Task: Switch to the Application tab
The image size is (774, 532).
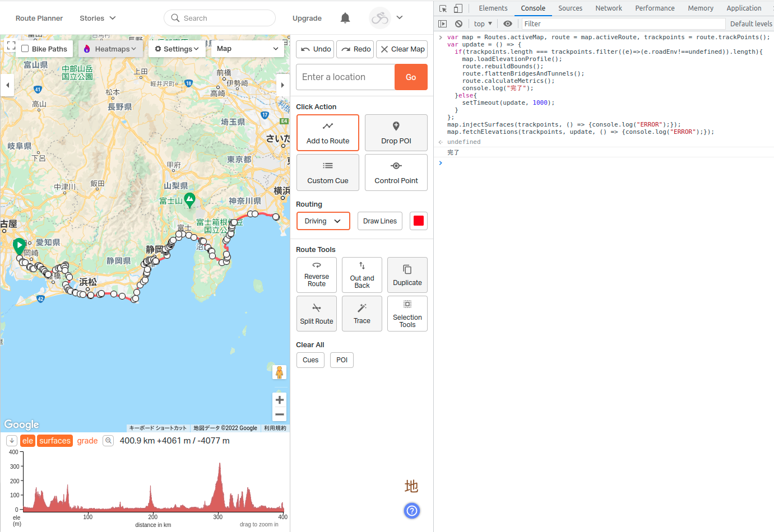Action: (744, 8)
